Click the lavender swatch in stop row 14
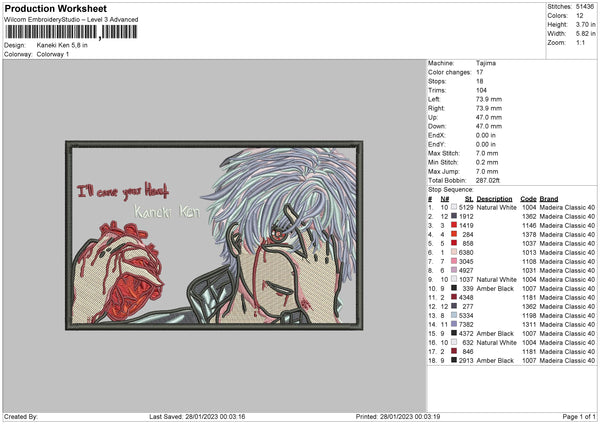Viewport: 600px width, 424px height. pyautogui.click(x=454, y=324)
